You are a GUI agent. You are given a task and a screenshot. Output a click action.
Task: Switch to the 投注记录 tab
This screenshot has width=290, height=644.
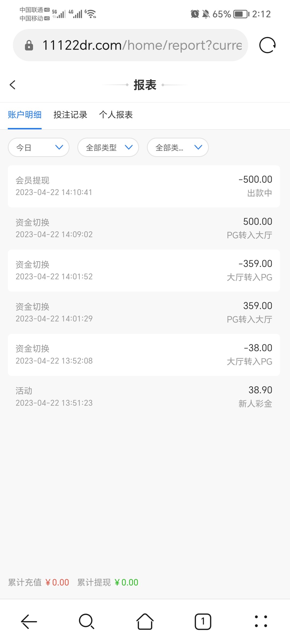(x=70, y=115)
